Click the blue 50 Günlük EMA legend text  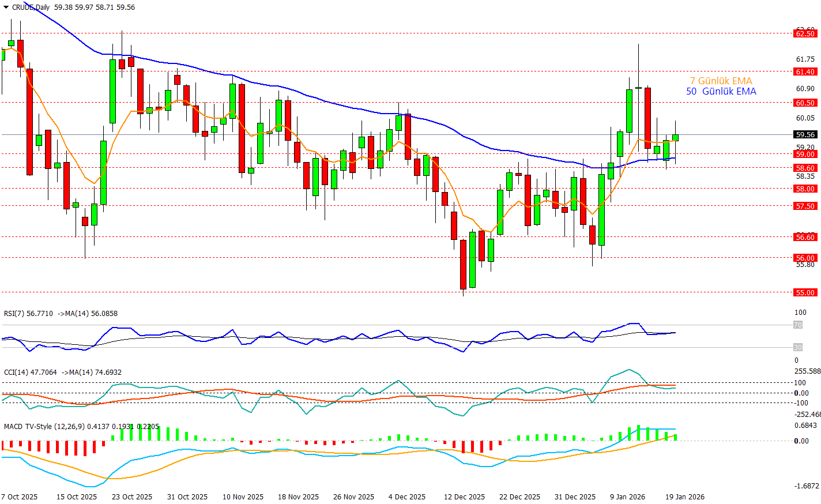pyautogui.click(x=721, y=91)
